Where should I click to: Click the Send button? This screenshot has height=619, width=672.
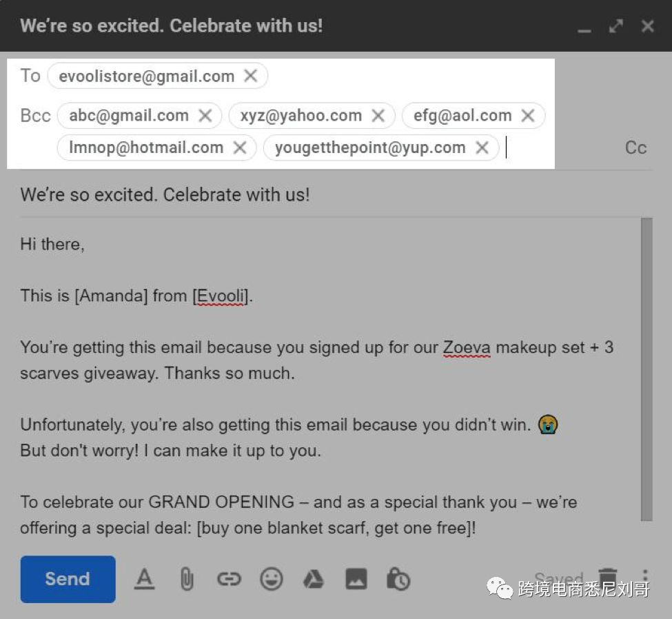point(68,579)
